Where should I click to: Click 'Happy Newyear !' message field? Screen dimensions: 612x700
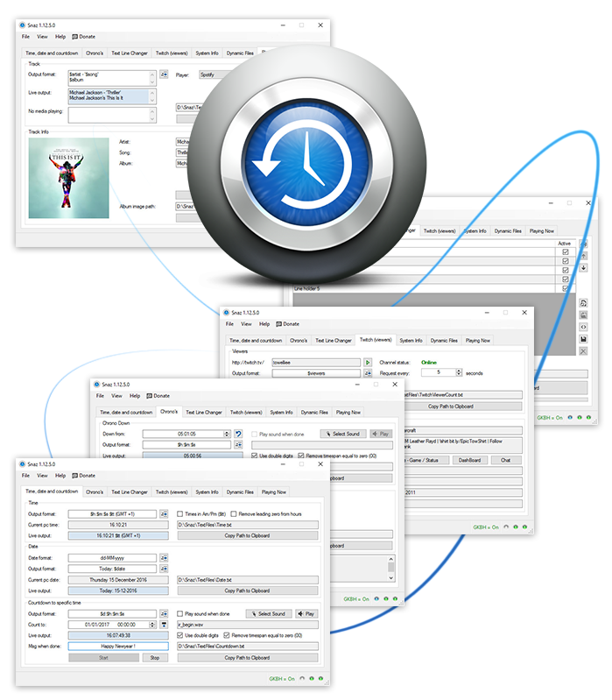(118, 646)
